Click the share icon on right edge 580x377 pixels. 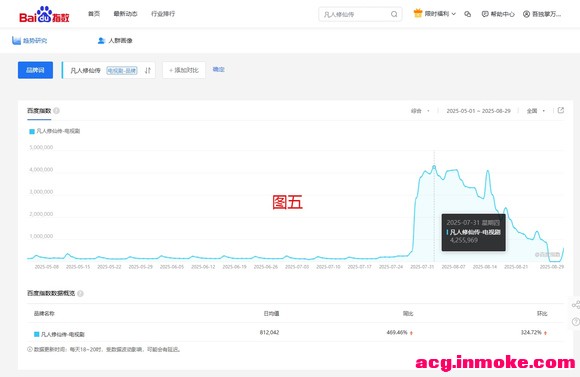click(576, 305)
